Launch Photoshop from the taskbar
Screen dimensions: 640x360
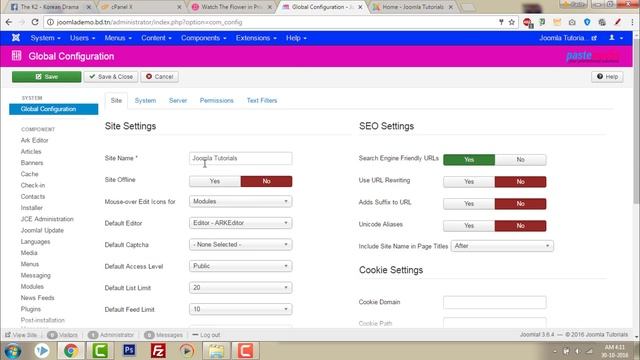129,350
